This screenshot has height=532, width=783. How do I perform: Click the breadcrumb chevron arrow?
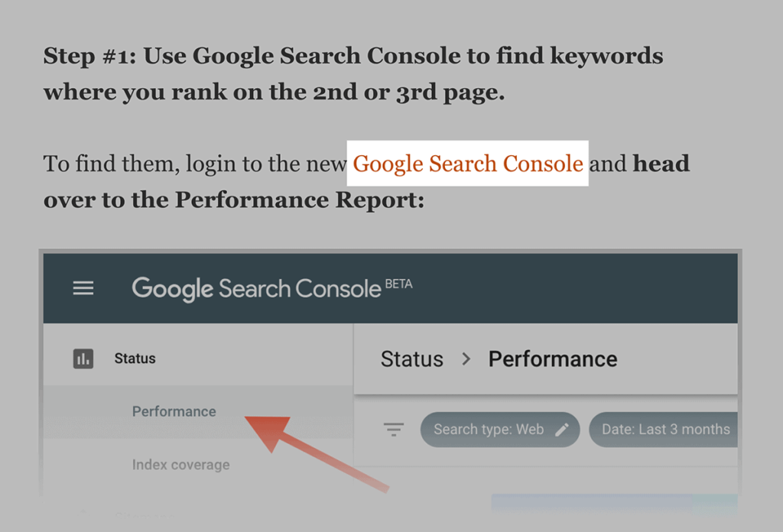click(x=466, y=358)
